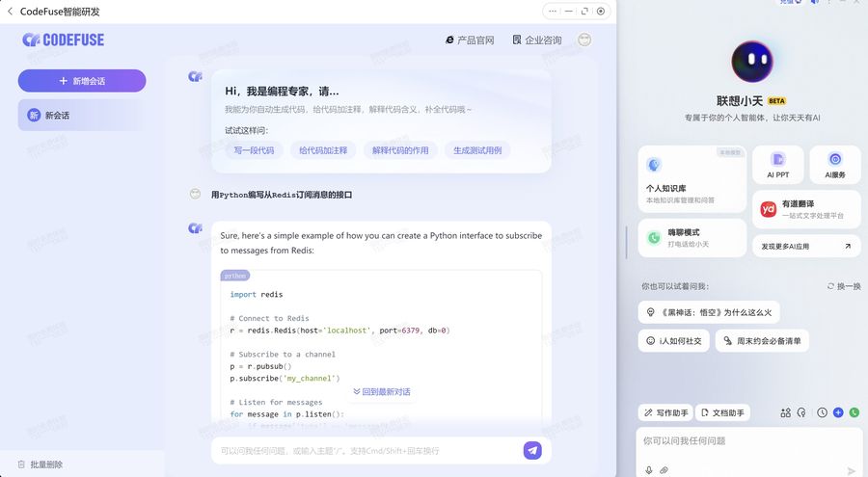Choose the 解释代码的作用 suggestion chip
The image size is (868, 477).
pyautogui.click(x=400, y=150)
